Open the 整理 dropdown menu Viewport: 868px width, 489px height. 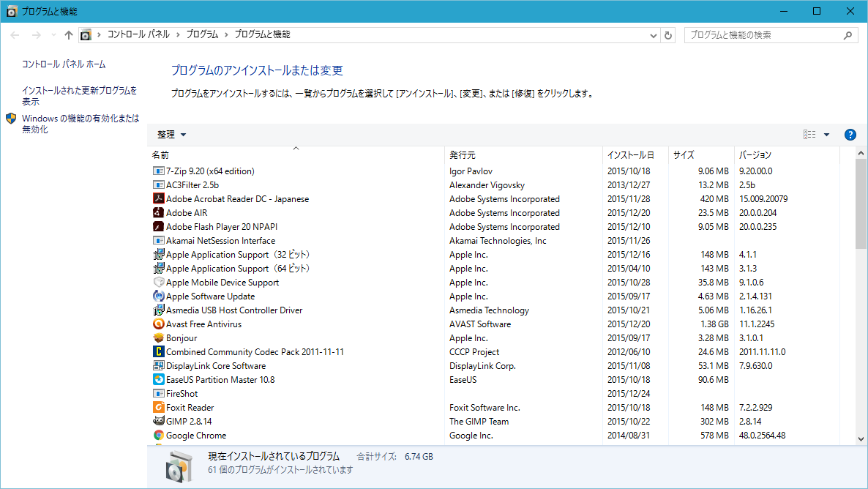click(x=171, y=135)
